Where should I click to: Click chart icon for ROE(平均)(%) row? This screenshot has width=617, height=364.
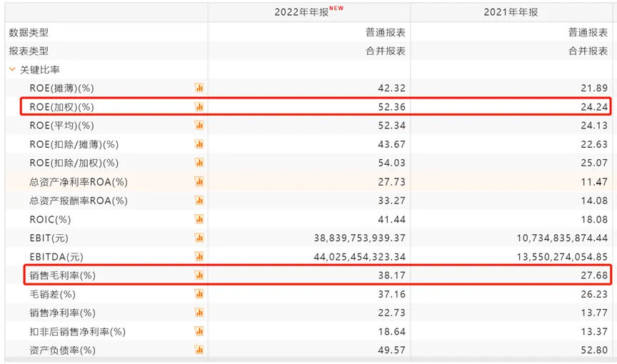click(x=199, y=126)
